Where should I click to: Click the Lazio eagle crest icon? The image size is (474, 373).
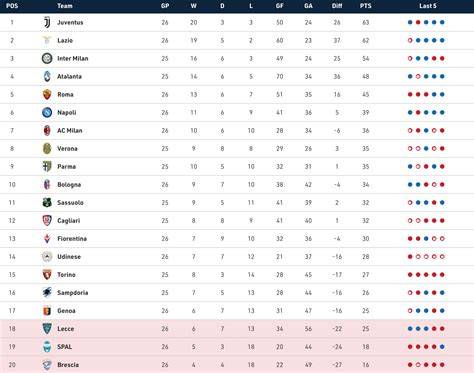tap(47, 40)
